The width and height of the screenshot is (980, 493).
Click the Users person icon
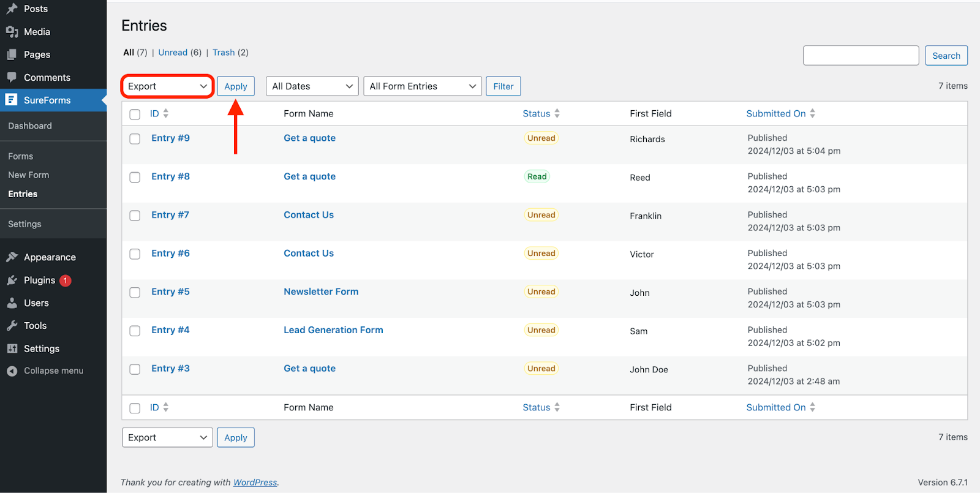coord(12,303)
